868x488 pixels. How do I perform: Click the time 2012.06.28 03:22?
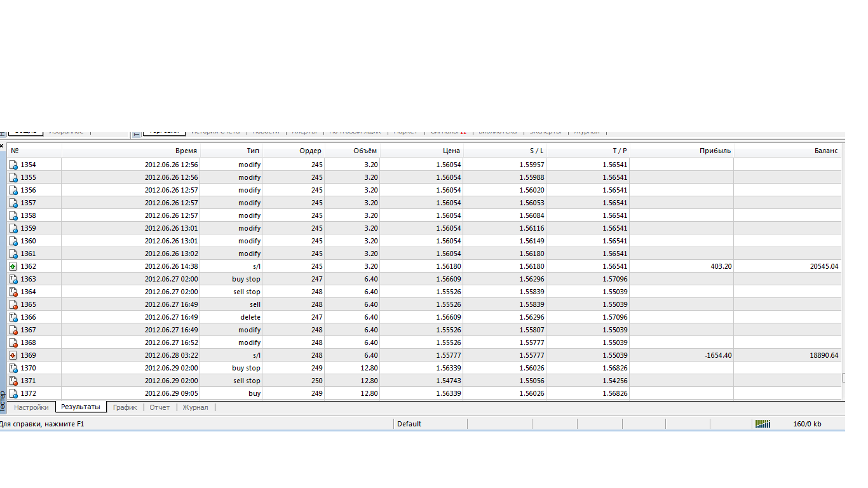tap(172, 355)
